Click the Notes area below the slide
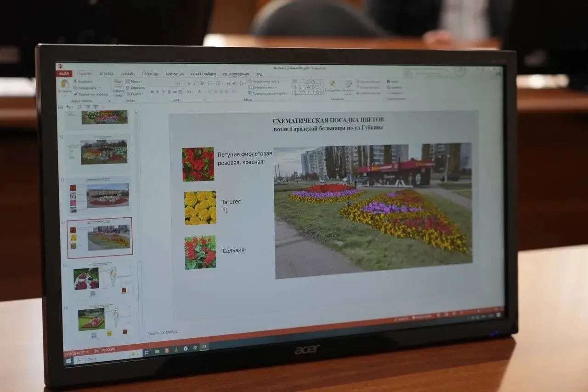Viewport: 588px width, 392px height. coord(163,332)
